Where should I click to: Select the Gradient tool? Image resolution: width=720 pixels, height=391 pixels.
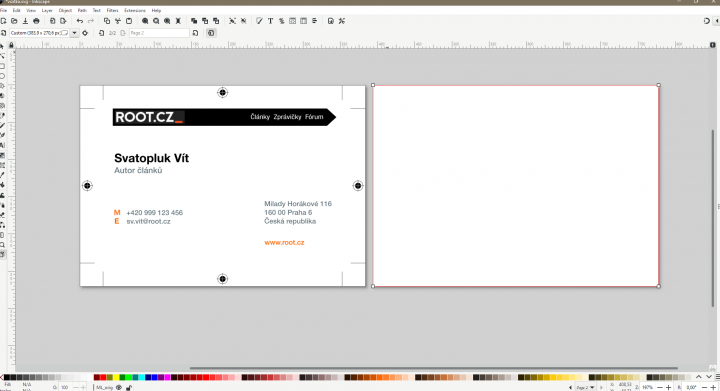tap(2, 156)
